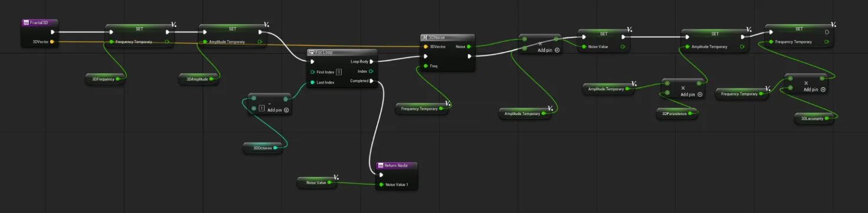Click the yellow 3DVector output pin on Fractal3D
Screen dimensions: 868x213
click(x=52, y=42)
